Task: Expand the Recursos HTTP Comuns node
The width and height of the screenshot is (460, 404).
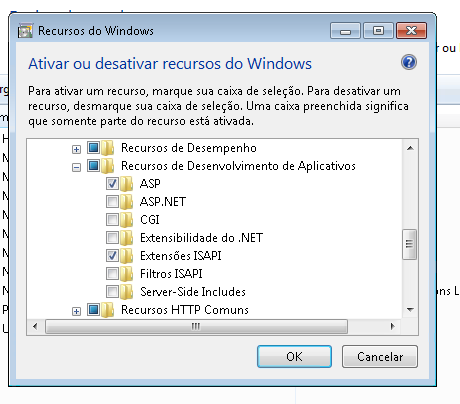Action: [76, 311]
